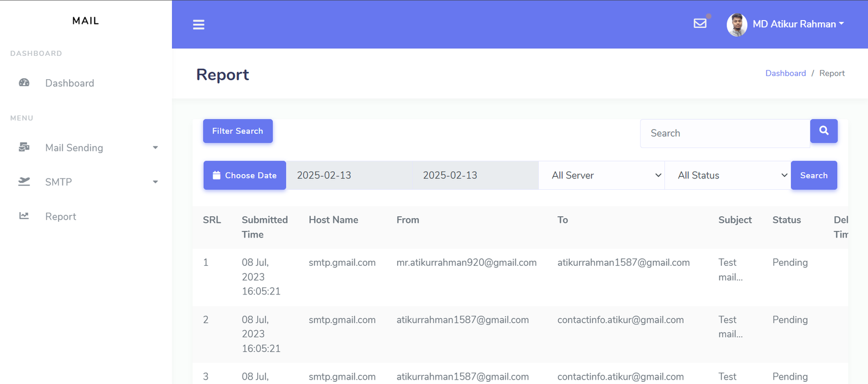868x384 pixels.
Task: Click the Mail Sending icon in sidebar
Action: coord(24,148)
